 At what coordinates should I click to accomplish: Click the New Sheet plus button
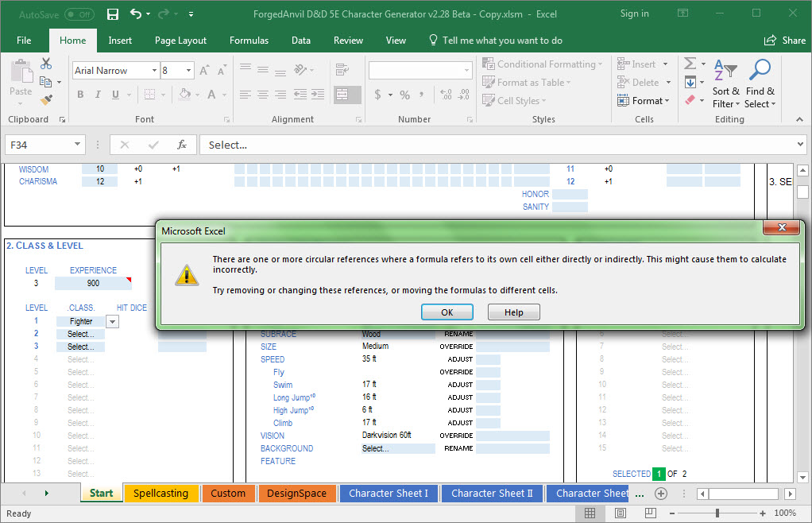click(661, 494)
